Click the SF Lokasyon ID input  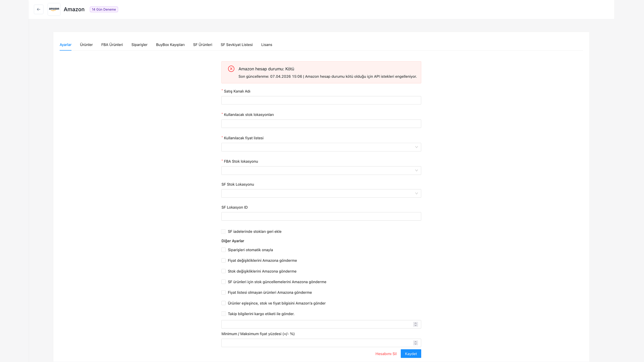[321, 216]
